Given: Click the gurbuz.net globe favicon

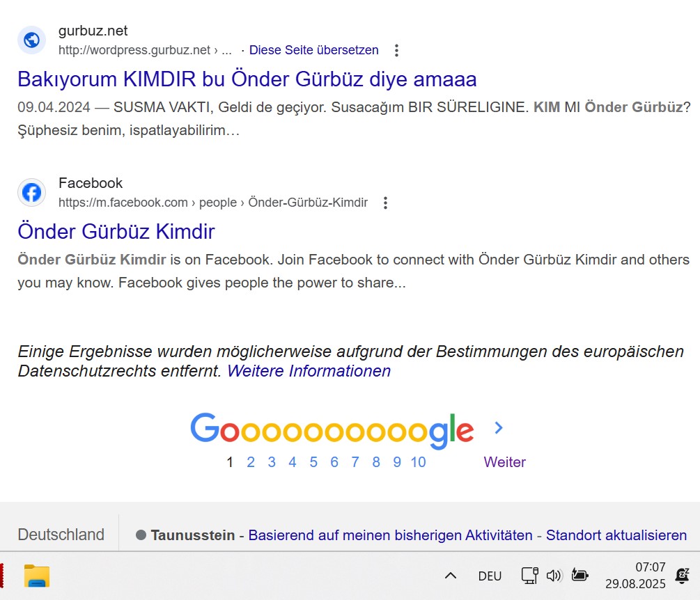Looking at the screenshot, I should [32, 40].
